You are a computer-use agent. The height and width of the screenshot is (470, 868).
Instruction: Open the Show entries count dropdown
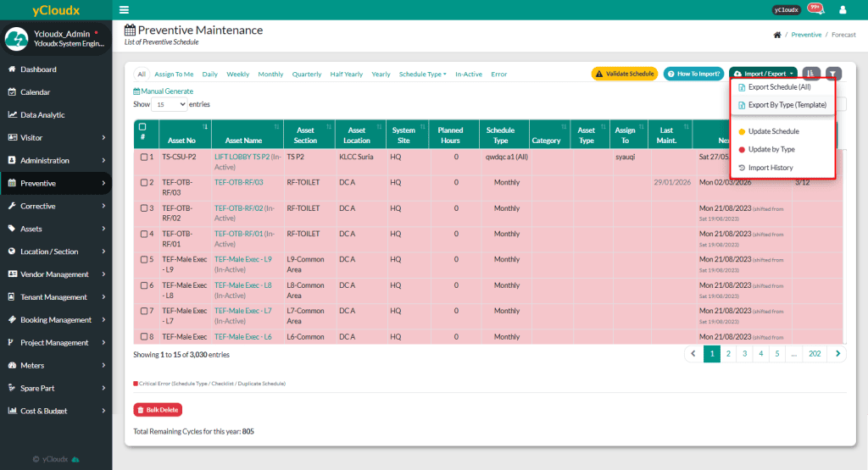170,104
